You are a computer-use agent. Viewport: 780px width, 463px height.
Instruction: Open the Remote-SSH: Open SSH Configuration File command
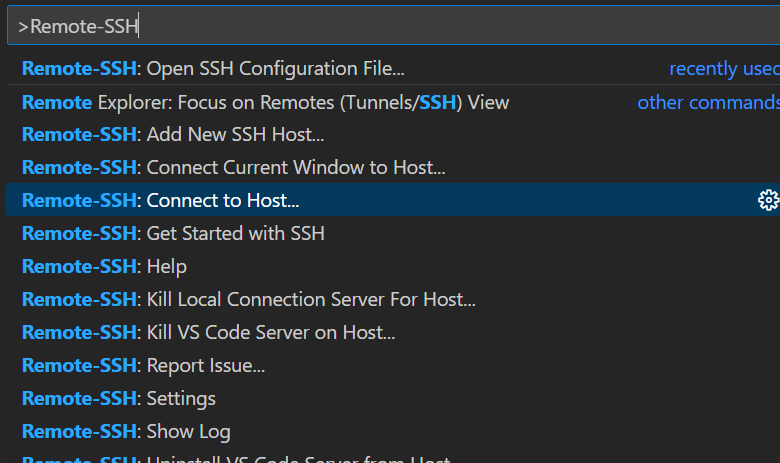click(x=392, y=68)
